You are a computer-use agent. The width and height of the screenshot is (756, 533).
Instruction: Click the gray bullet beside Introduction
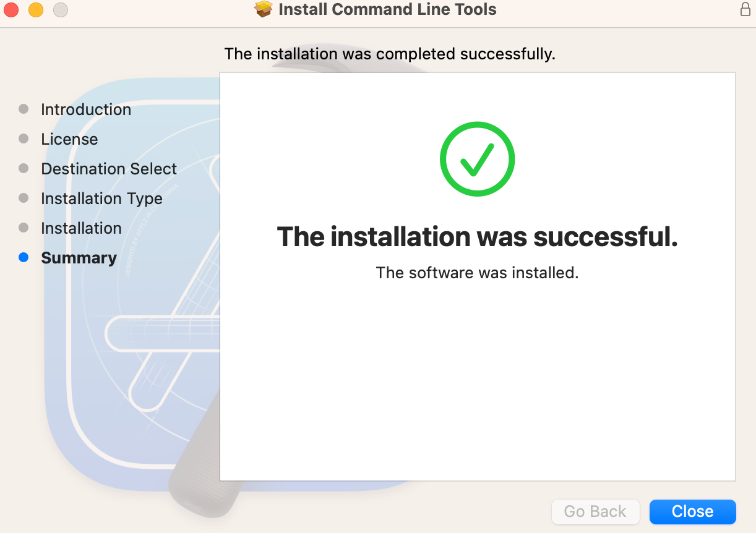[x=24, y=109]
